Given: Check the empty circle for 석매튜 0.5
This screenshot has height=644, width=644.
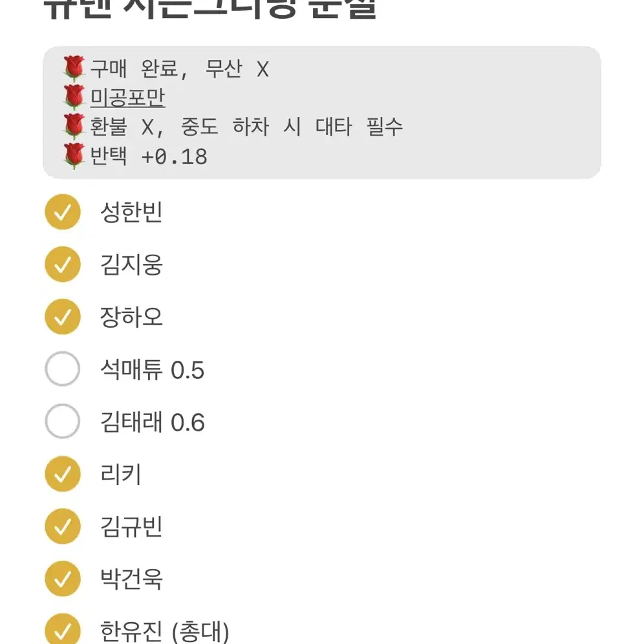Looking at the screenshot, I should pos(63,369).
